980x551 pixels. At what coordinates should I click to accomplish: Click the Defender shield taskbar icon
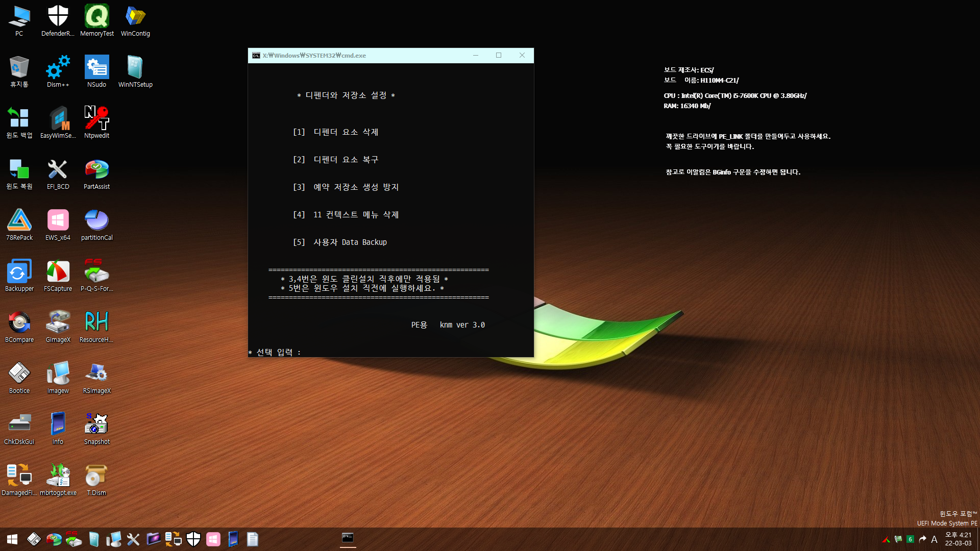193,539
